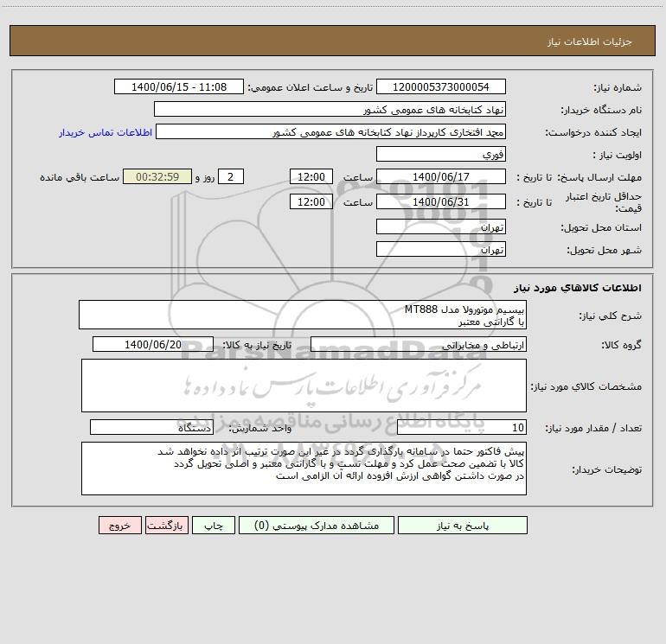Click the countdown timer 00:32:59
The image size is (666, 644).
[x=157, y=176]
